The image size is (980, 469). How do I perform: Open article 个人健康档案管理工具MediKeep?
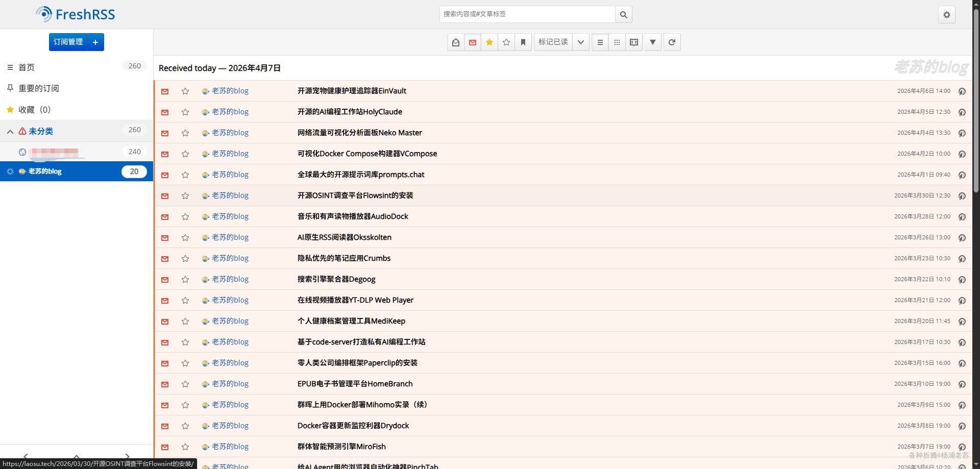pos(351,321)
